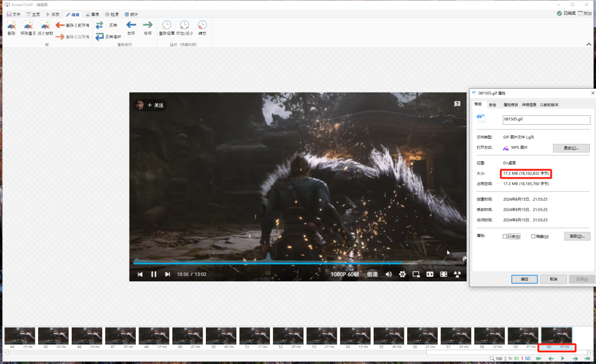Click the help question icon on video
Image resolution: width=596 pixels, height=364 pixels.
tap(457, 104)
